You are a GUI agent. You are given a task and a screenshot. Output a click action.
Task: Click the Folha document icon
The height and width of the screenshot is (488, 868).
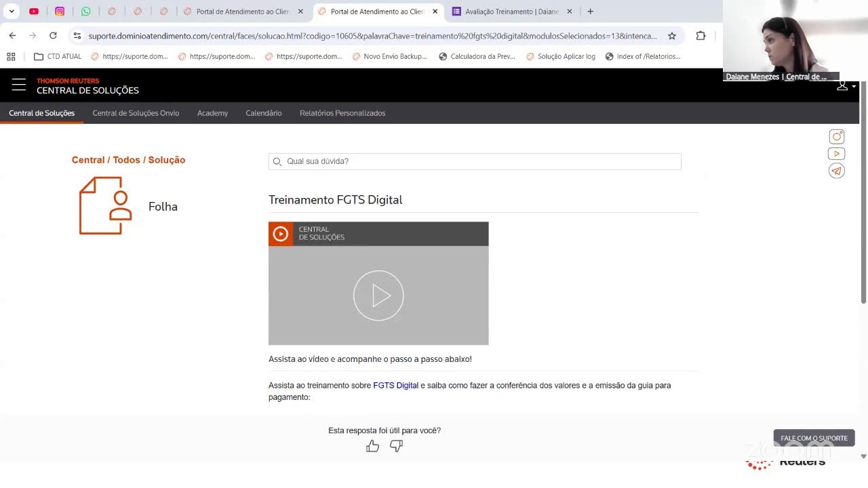point(105,205)
